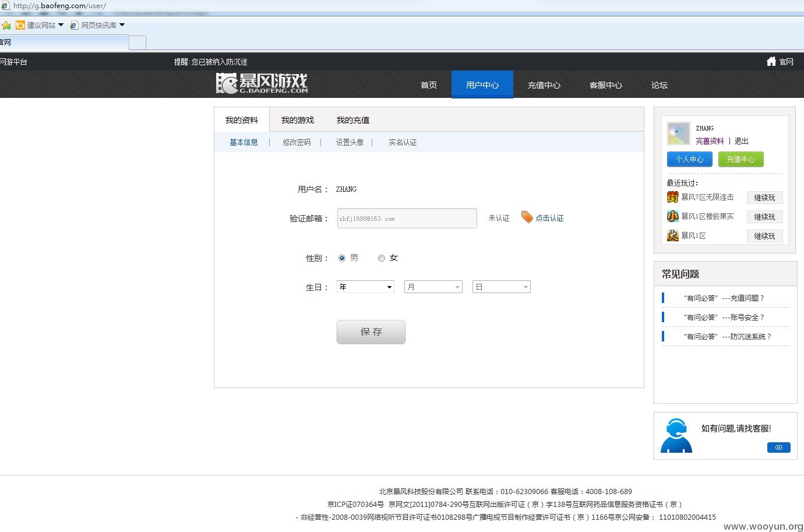Viewport: 804px width, 532px height.
Task: Click the orange tag icon beside 点击认证
Action: 527,217
